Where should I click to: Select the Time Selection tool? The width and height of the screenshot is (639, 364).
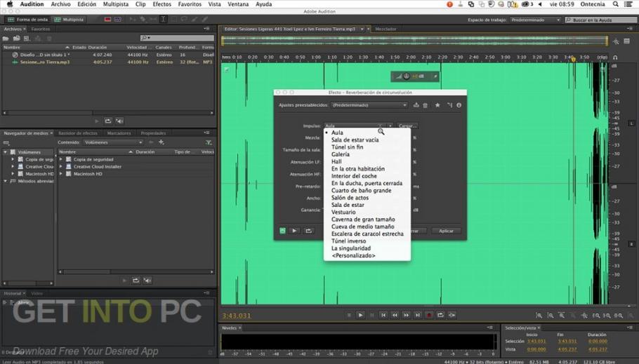pyautogui.click(x=163, y=20)
